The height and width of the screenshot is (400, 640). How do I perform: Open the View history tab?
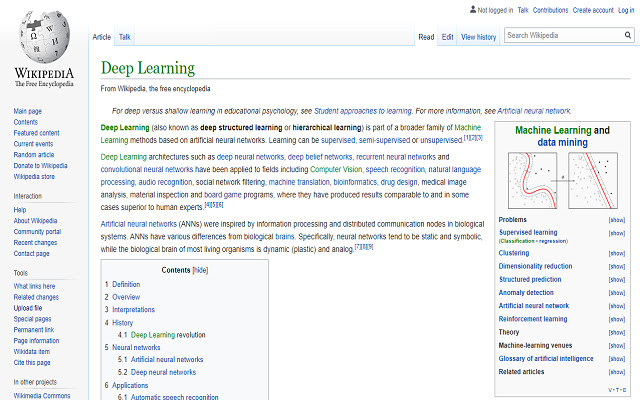pos(479,37)
